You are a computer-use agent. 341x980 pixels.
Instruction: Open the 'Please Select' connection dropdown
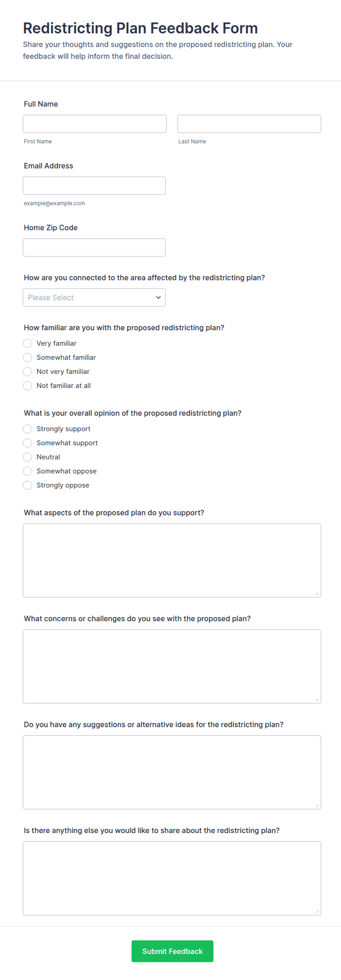coord(94,297)
